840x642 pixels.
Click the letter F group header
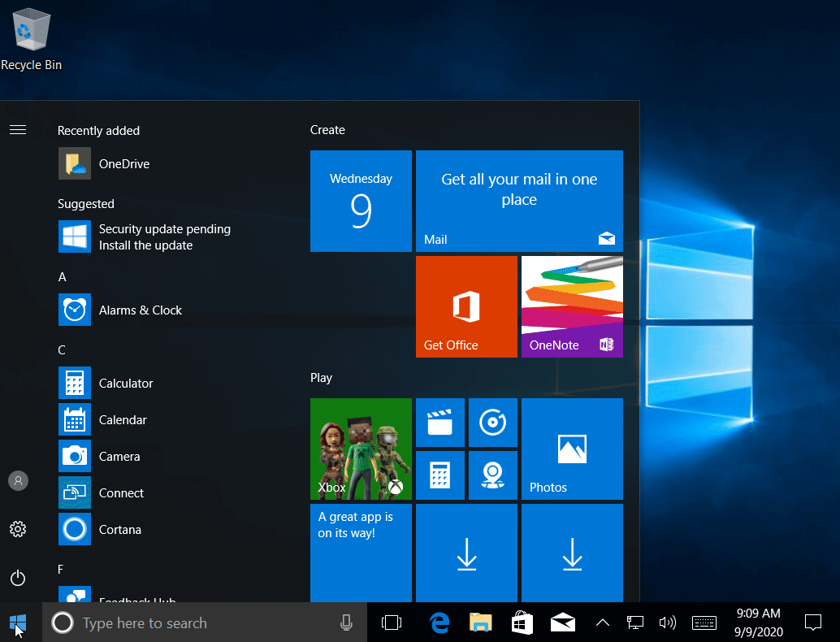tap(61, 569)
